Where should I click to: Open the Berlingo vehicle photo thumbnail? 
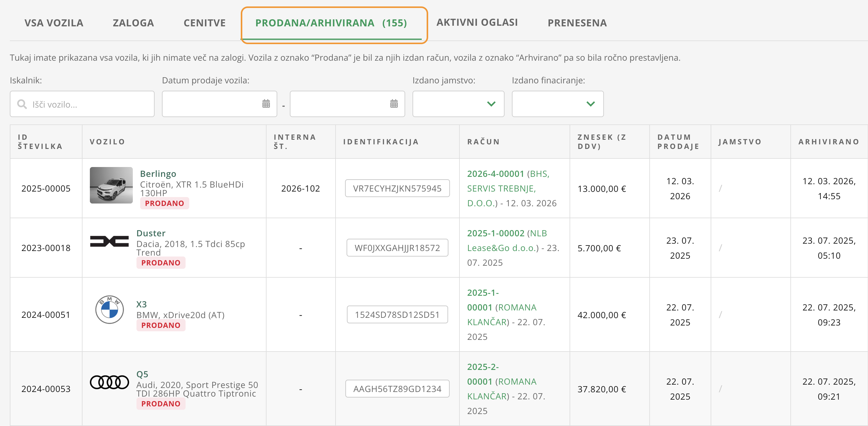(x=111, y=185)
